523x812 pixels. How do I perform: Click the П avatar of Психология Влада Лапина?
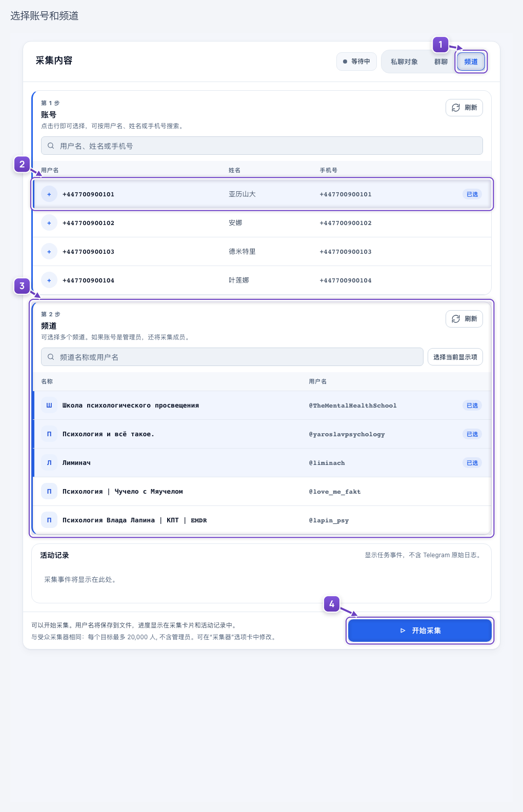point(49,520)
